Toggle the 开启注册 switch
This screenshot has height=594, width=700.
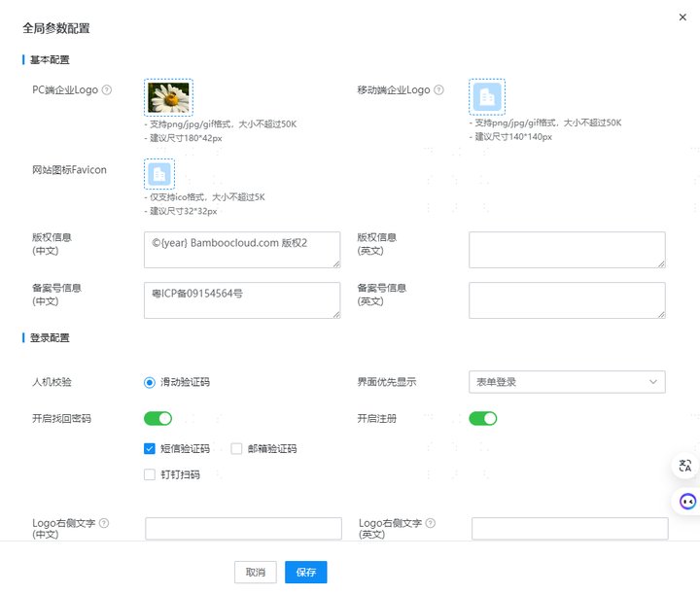482,419
